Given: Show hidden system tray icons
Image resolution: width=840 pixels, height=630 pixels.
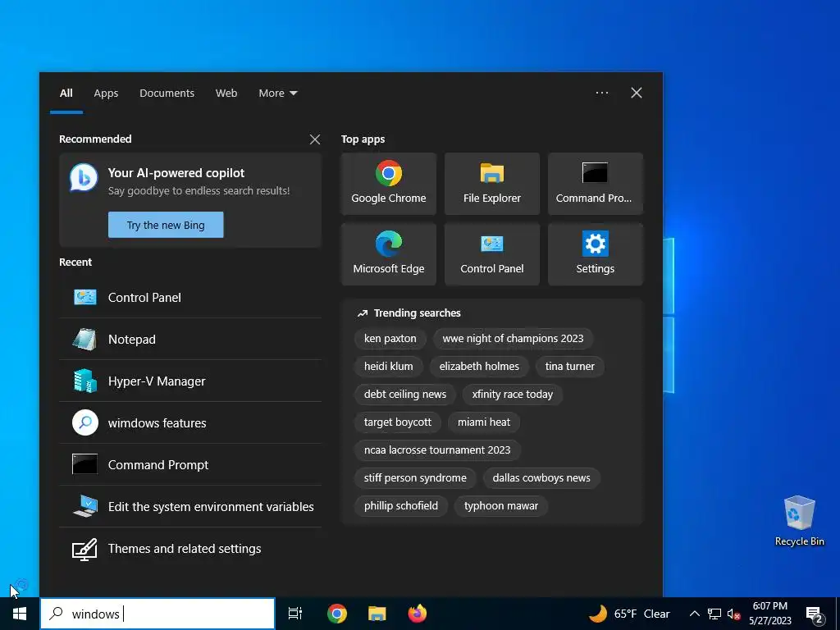Looking at the screenshot, I should coord(694,614).
